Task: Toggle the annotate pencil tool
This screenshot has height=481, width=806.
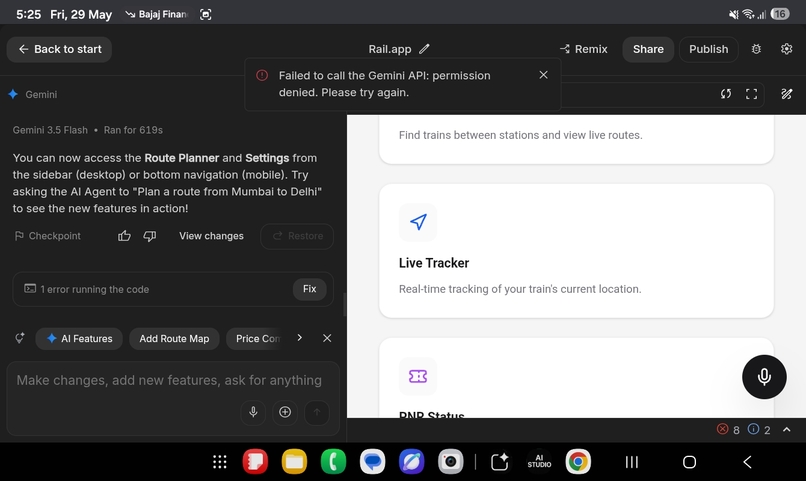Action: (786, 94)
